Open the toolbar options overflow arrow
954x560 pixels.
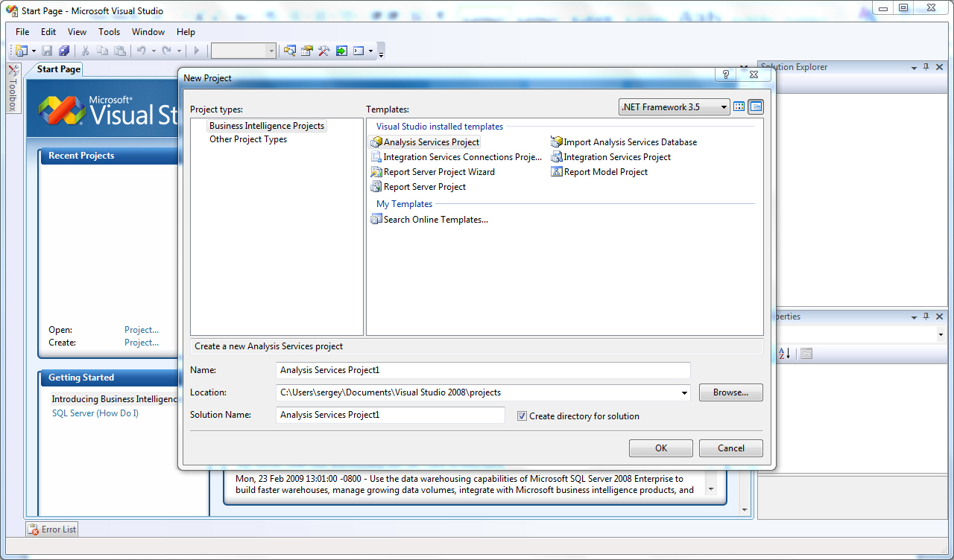pyautogui.click(x=382, y=52)
